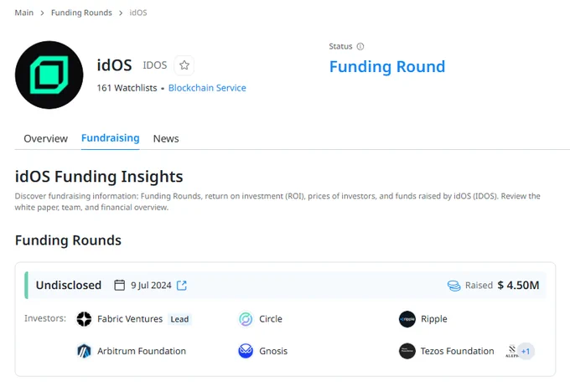570x392 pixels.
Task: Open the idOS project logo
Action: 49,75
